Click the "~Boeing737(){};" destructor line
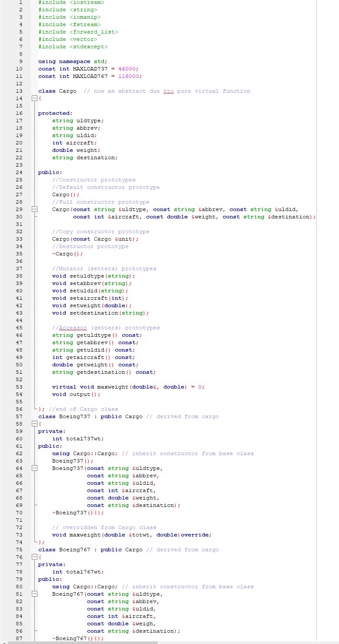The height and width of the screenshot is (644, 339). point(78,513)
